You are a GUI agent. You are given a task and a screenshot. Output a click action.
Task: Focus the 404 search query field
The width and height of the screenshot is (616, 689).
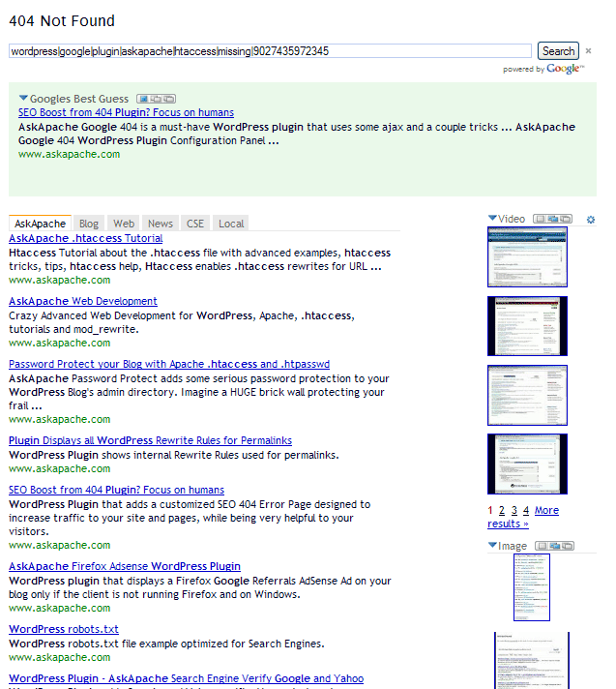click(270, 51)
